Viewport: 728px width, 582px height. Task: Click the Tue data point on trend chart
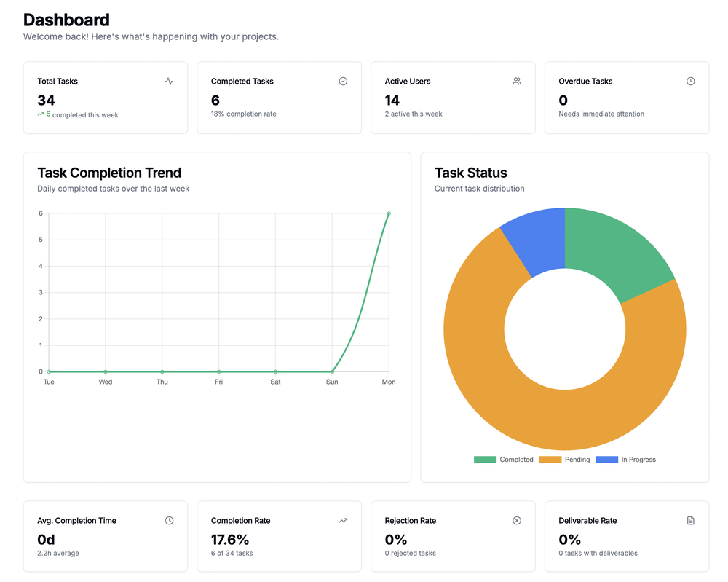[x=49, y=371]
